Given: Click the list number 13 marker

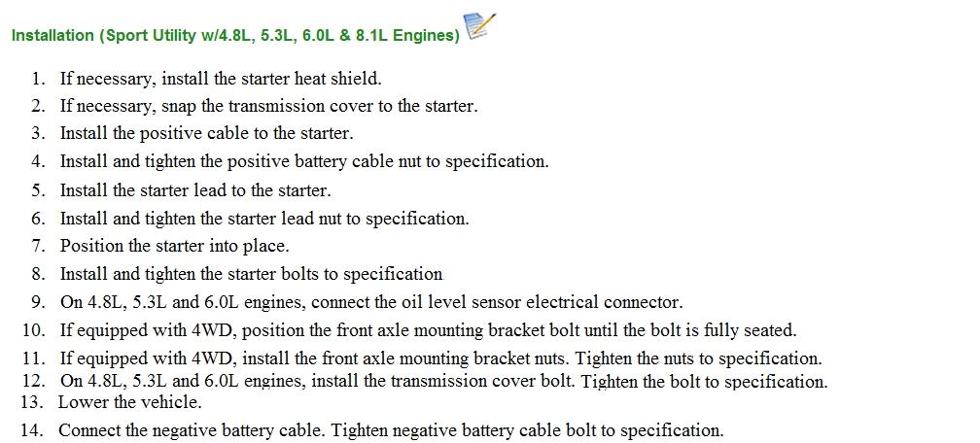Looking at the screenshot, I should click(32, 402).
